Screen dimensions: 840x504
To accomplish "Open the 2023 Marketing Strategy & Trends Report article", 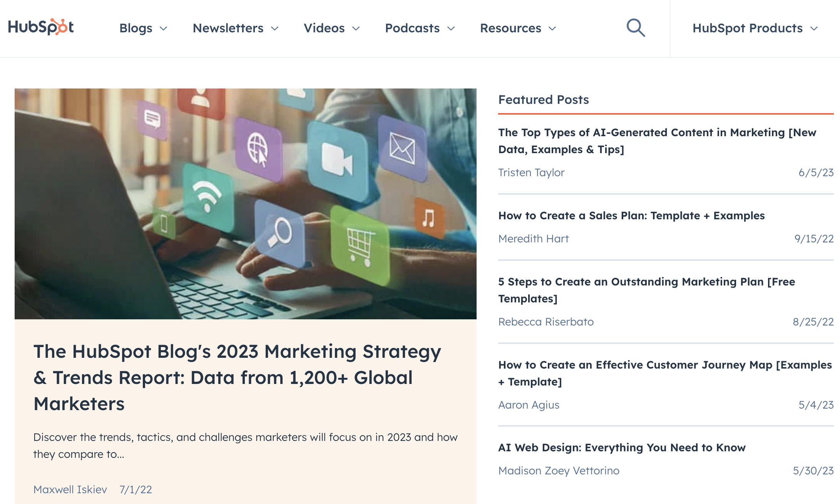I will tap(237, 377).
